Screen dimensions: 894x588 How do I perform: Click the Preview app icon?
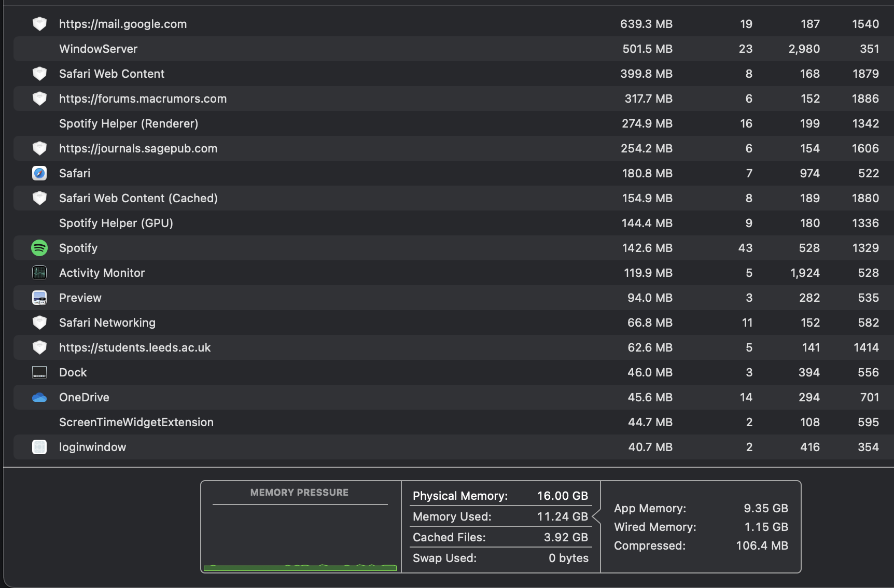(x=39, y=298)
